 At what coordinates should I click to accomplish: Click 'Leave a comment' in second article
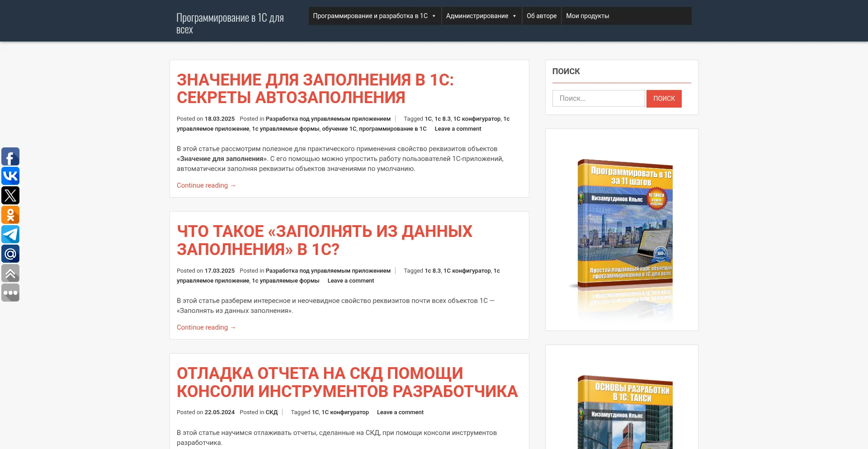(x=351, y=281)
